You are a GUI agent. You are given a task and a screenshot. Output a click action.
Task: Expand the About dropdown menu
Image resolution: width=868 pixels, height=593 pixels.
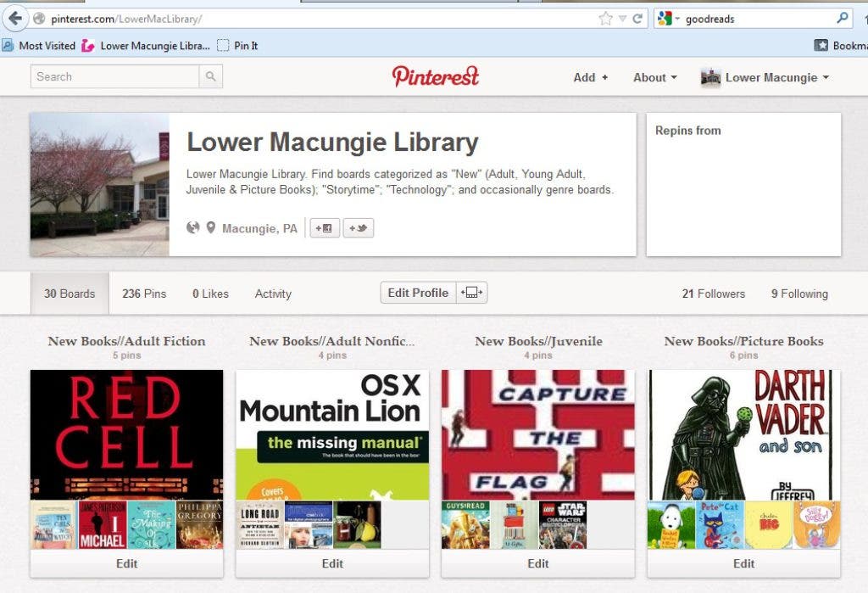pos(655,77)
